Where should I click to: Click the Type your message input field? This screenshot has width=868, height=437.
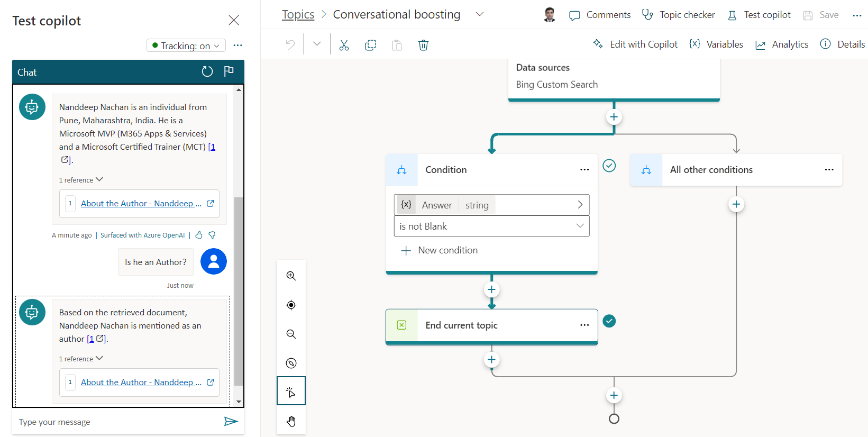click(x=116, y=422)
